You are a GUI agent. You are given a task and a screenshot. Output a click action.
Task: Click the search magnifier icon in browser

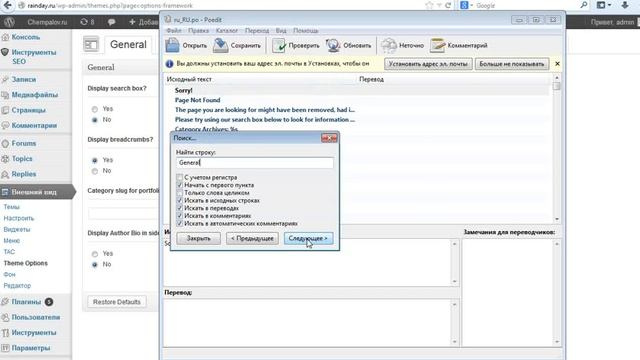(x=584, y=5)
